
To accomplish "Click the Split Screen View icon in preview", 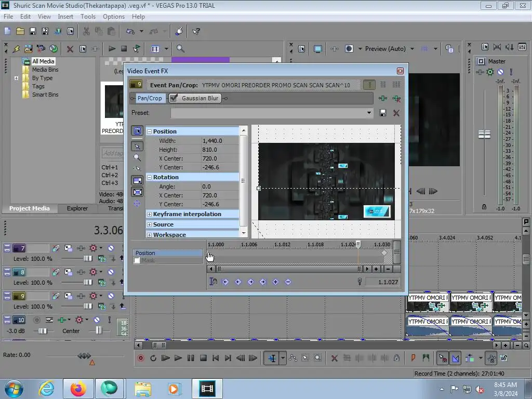I will [x=349, y=49].
